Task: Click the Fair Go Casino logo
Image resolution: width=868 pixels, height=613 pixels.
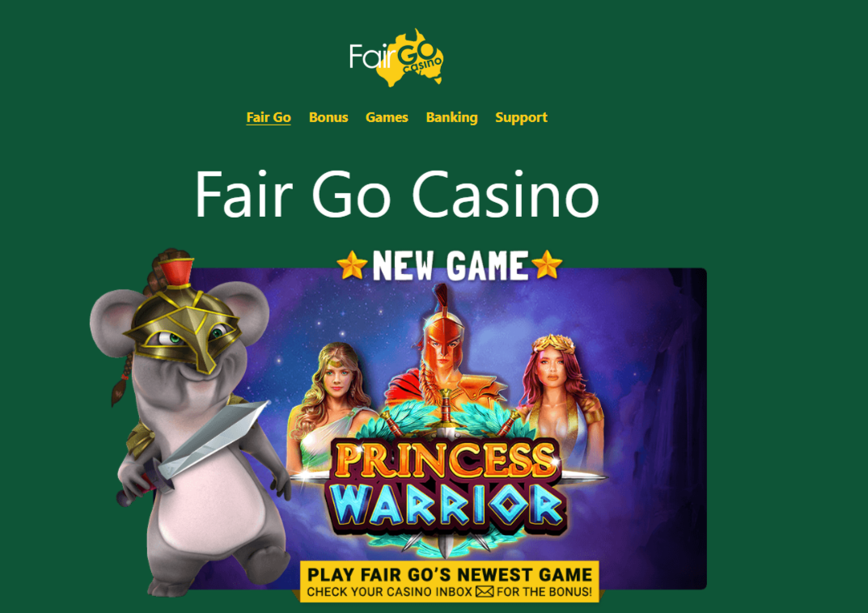Action: coord(396,57)
